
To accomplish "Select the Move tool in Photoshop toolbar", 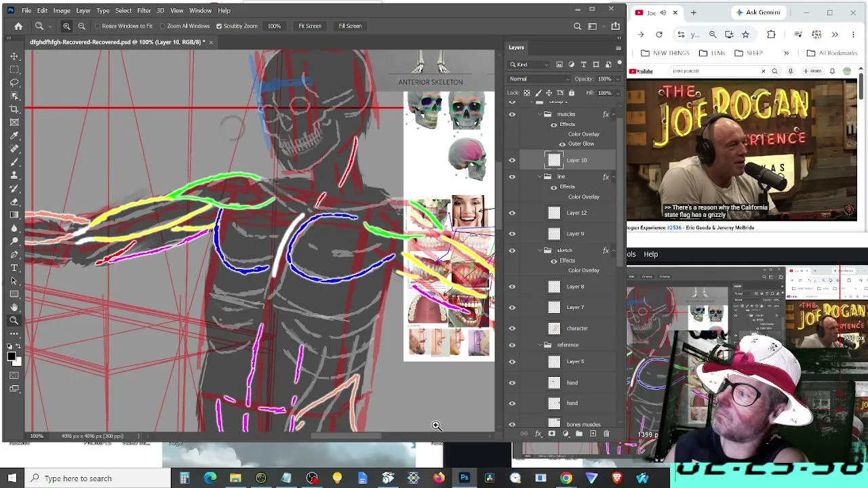I will click(14, 56).
